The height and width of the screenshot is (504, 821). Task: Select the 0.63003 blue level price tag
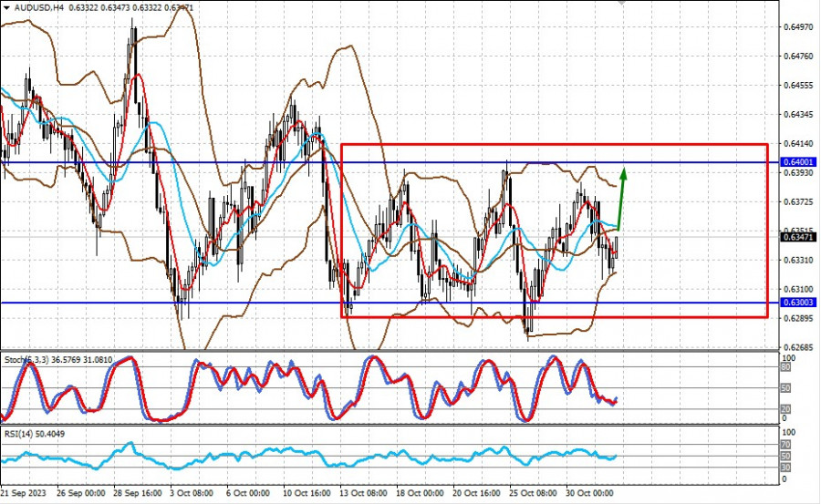(798, 303)
